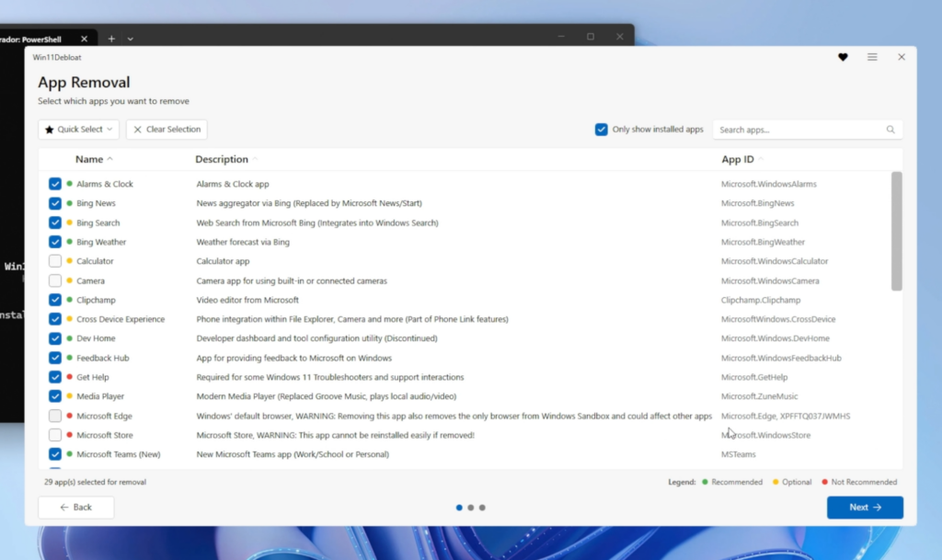Click the 'Clipchamp' app name
This screenshot has width=942, height=560.
[96, 300]
